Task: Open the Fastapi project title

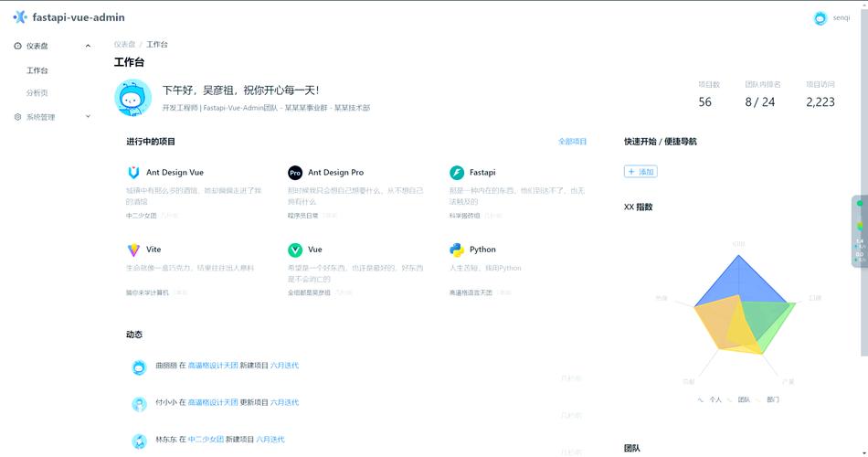Action: point(482,172)
